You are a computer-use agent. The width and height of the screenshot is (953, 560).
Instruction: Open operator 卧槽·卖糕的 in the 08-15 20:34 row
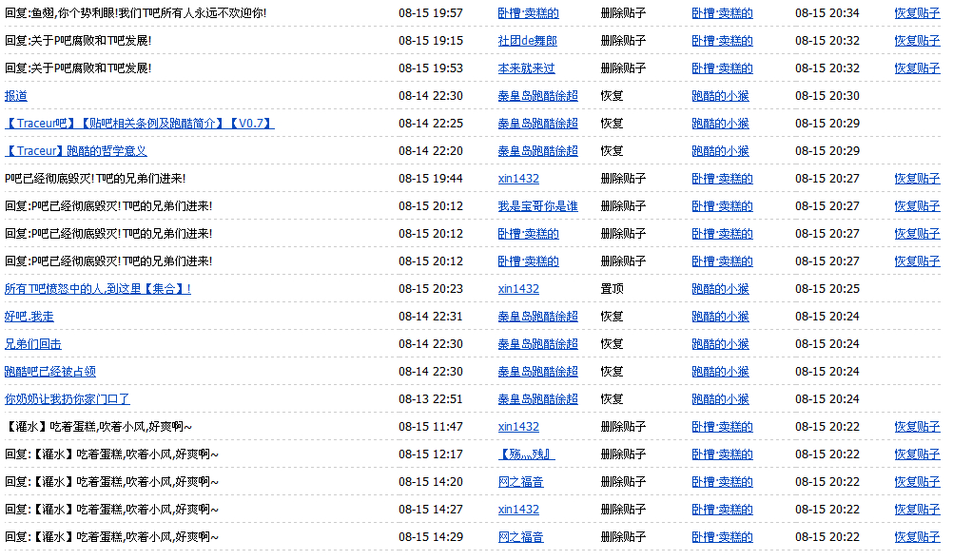[x=722, y=13]
